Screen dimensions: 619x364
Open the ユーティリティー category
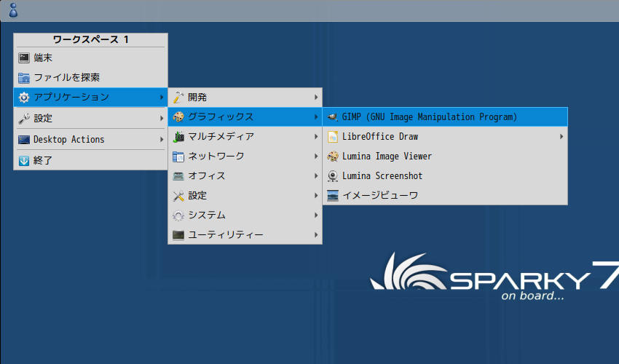[x=245, y=235]
